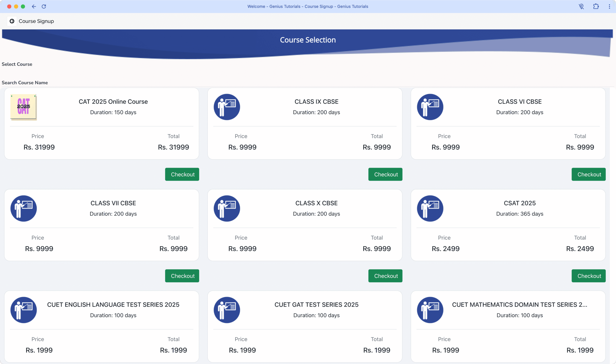Click the CLASS IX CBSE teacher icon
The image size is (616, 364).
tap(227, 107)
